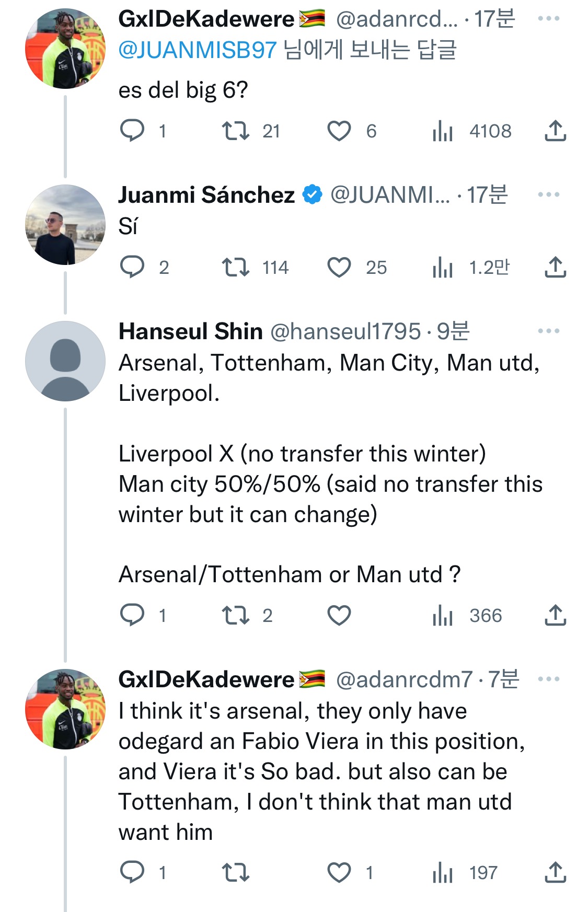
Task: View Juanmi Sánchez's profile picture
Action: (65, 225)
